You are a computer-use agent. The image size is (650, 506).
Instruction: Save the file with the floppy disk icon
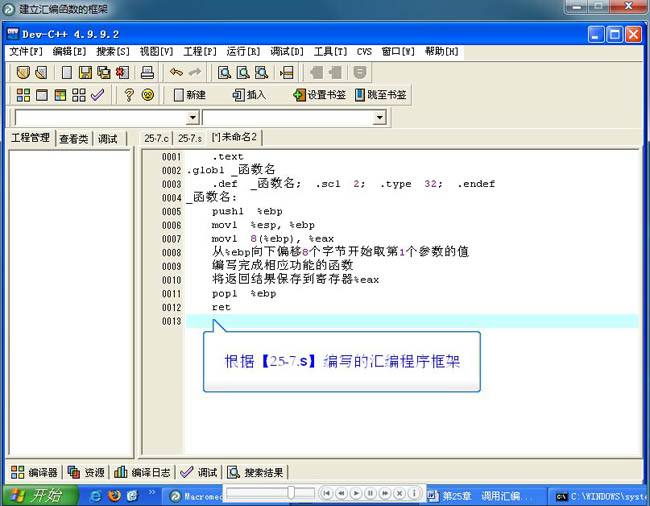85,73
